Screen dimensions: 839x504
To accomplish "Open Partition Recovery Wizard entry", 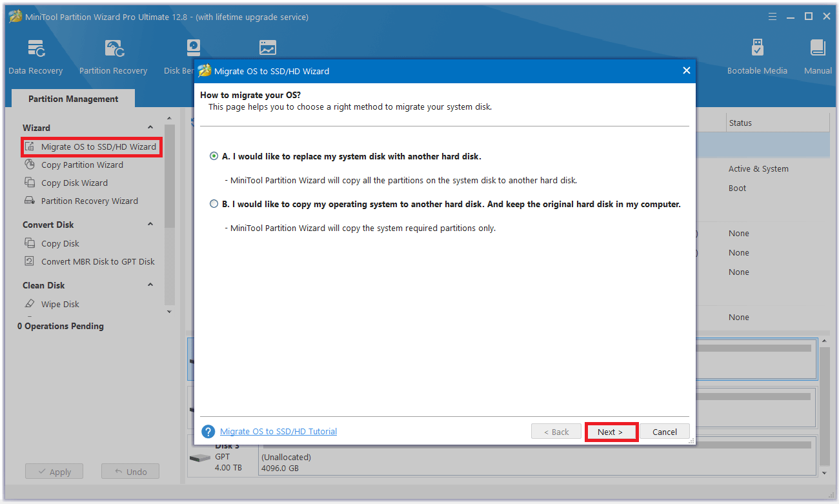I will pyautogui.click(x=90, y=201).
